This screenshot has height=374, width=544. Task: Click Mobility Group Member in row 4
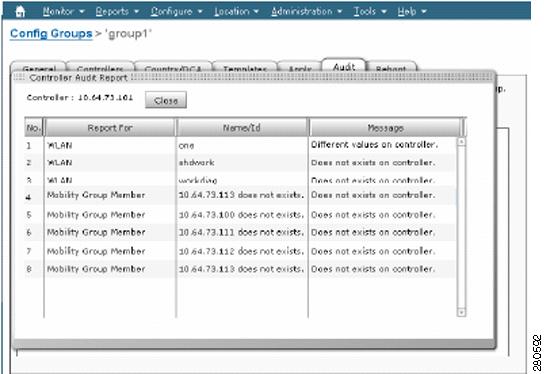click(96, 195)
